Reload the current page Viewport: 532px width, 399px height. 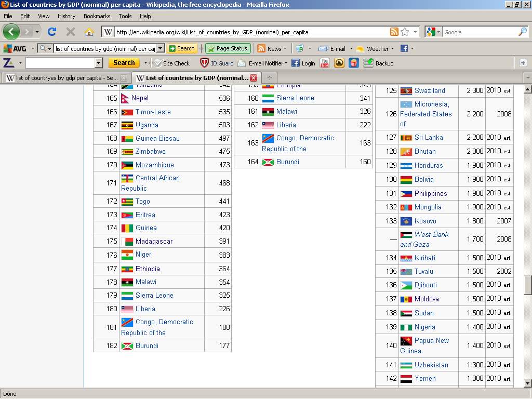52,32
